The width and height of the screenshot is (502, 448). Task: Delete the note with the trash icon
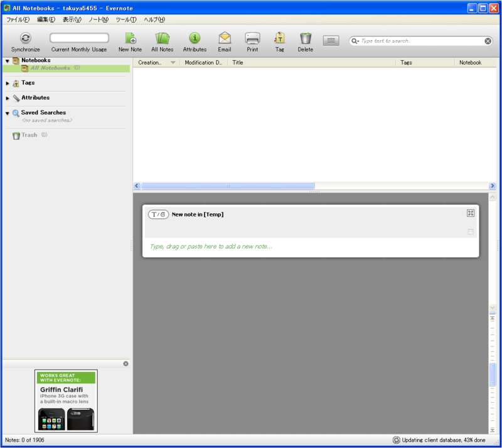pyautogui.click(x=306, y=38)
